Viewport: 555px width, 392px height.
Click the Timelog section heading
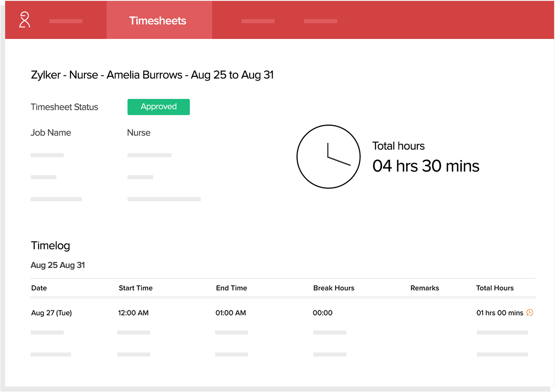50,245
